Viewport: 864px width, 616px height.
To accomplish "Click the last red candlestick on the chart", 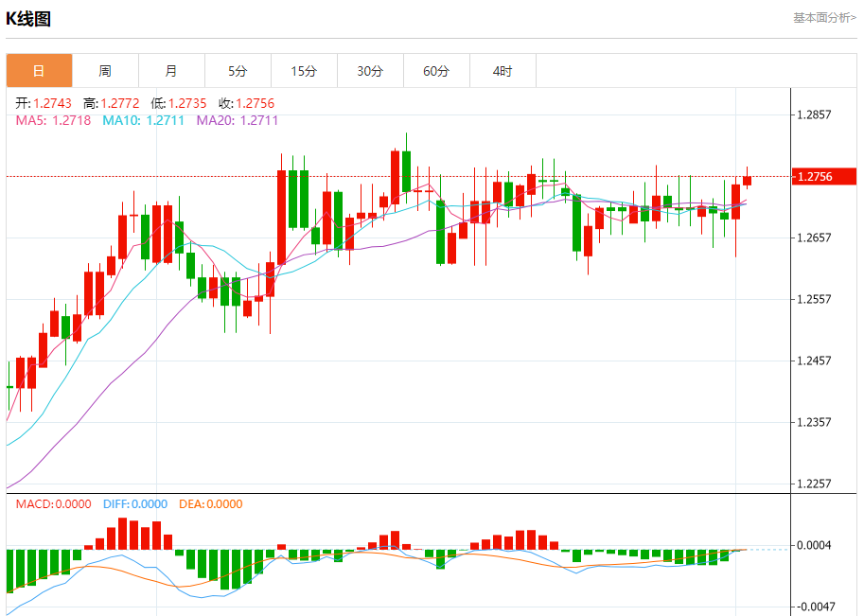I will point(748,180).
